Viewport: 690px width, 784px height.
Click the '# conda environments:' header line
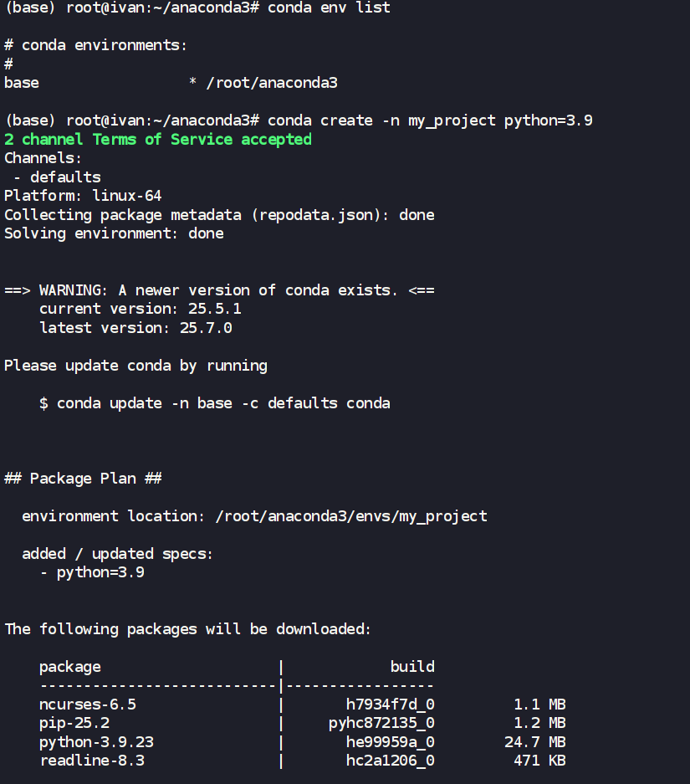96,45
